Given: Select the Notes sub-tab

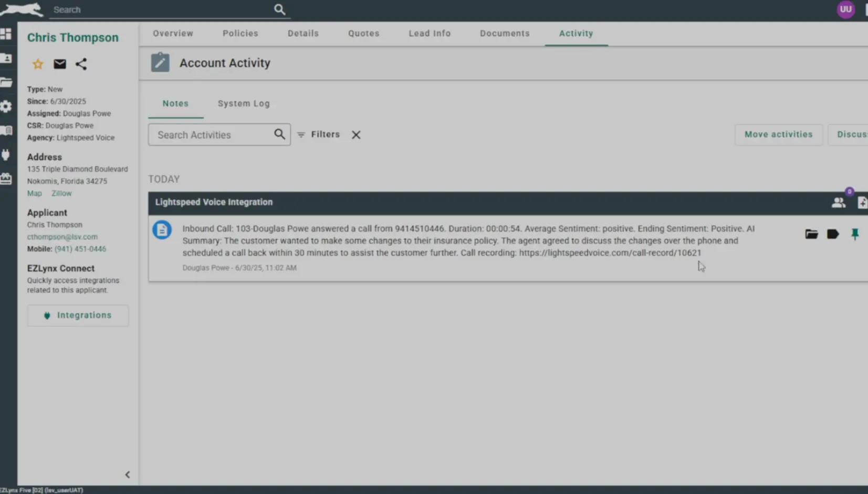Looking at the screenshot, I should (175, 103).
